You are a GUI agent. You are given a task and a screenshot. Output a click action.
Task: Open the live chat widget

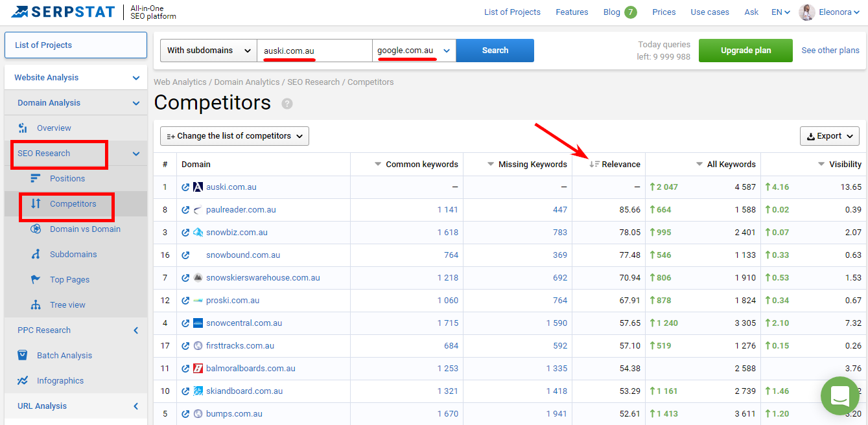pos(839,396)
